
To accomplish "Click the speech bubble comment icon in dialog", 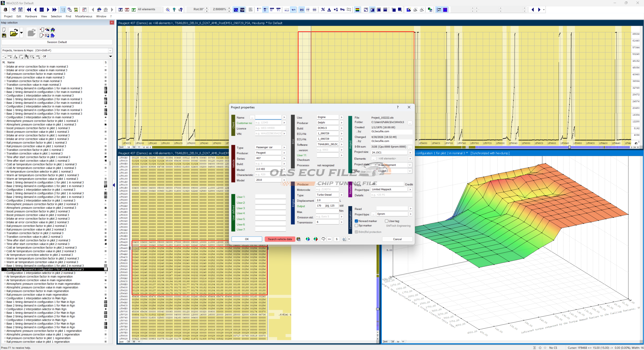I will click(323, 239).
